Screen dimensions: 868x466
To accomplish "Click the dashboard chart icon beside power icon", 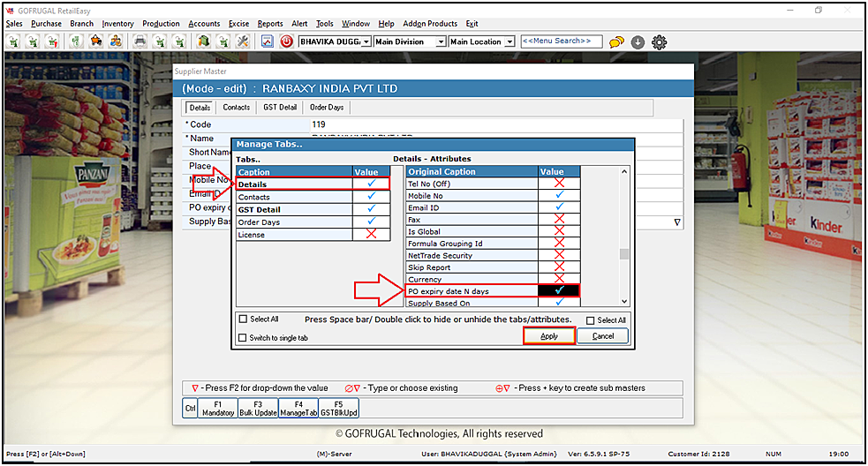I will tap(266, 41).
